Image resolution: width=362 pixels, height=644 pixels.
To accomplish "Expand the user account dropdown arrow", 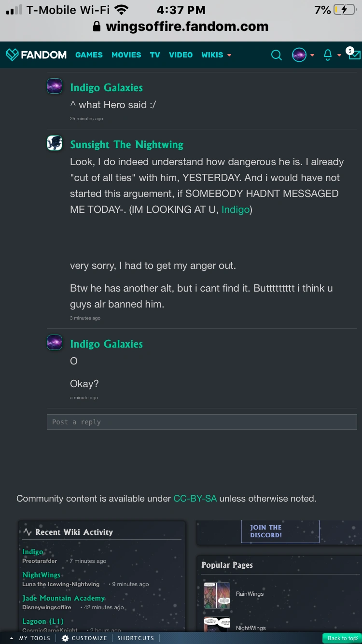I will (x=312, y=55).
